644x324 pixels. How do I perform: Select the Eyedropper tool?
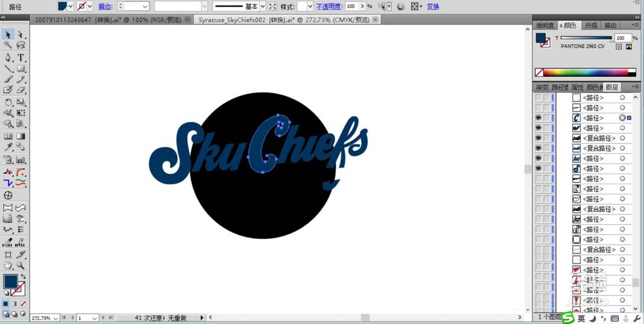click(x=8, y=147)
